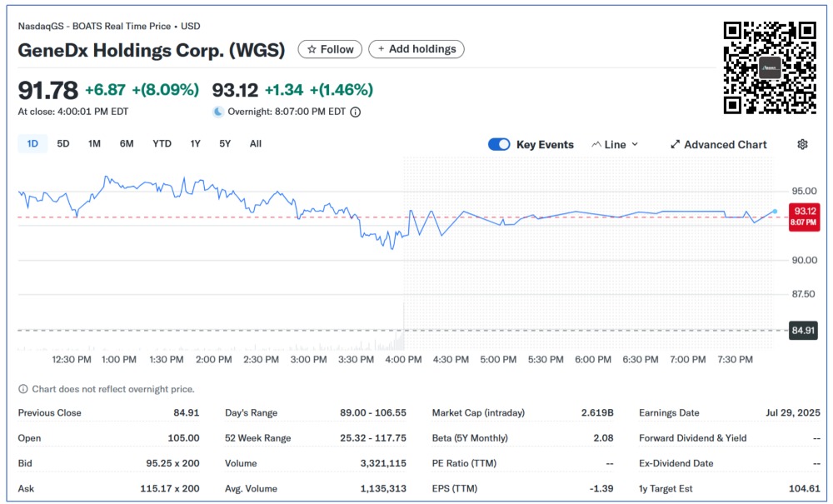Click the Day's Range value 89.00 - 106.55
This screenshot has width=833, height=504.
373,412
